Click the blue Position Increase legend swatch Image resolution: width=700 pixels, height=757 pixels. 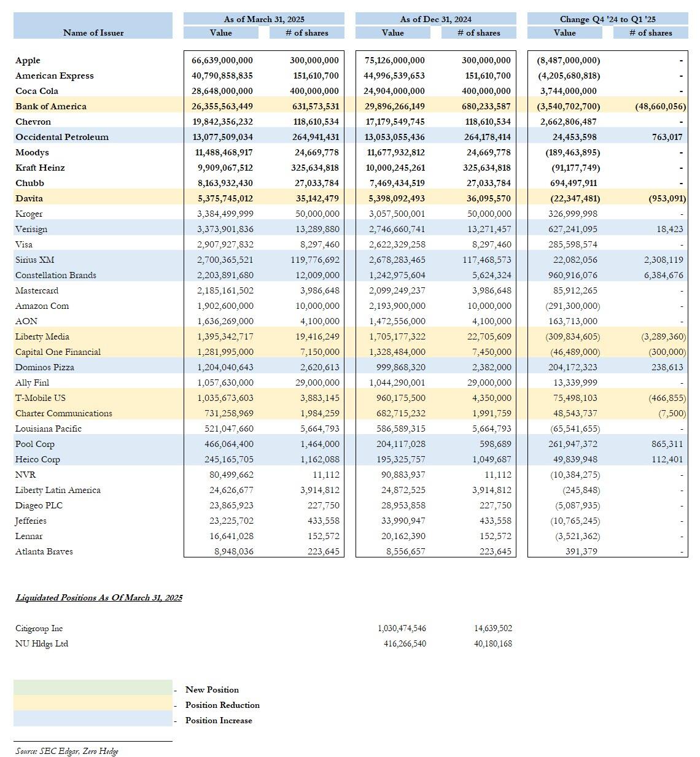pos(93,719)
